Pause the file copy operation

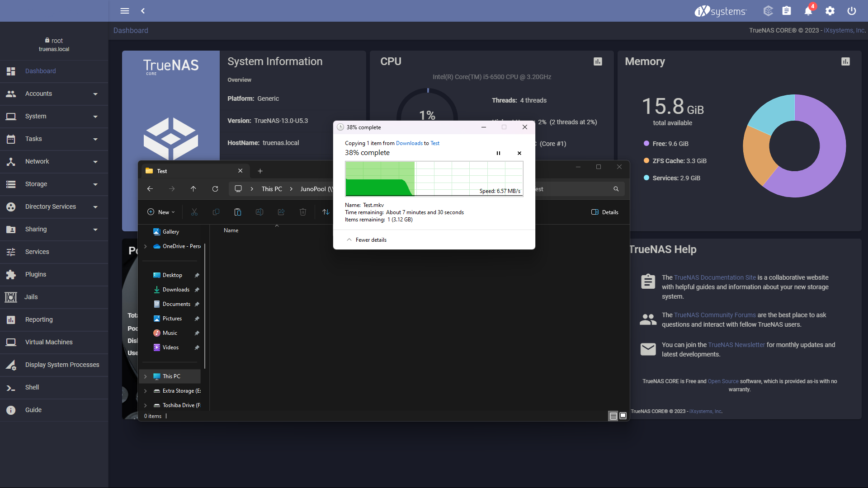pos(498,153)
